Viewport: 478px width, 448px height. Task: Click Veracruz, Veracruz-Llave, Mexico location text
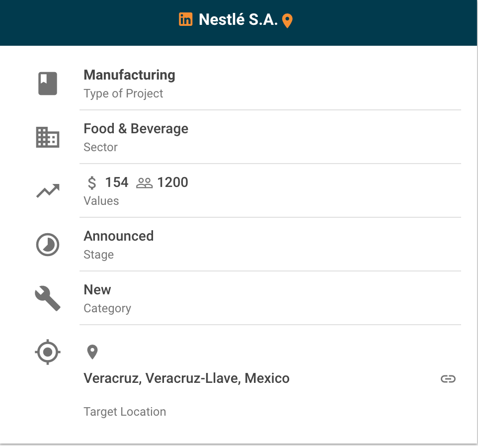click(186, 378)
